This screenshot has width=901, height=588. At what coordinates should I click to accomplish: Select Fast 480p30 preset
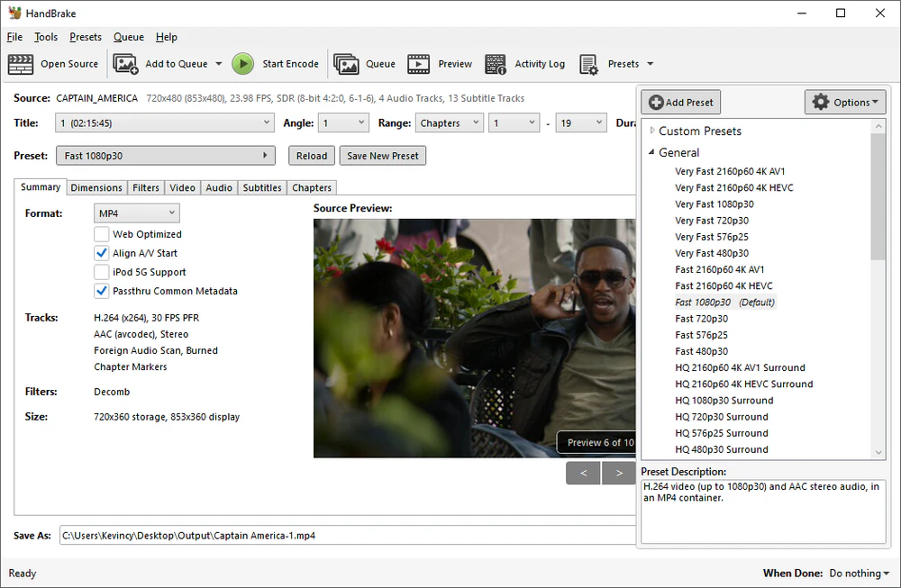coord(702,351)
